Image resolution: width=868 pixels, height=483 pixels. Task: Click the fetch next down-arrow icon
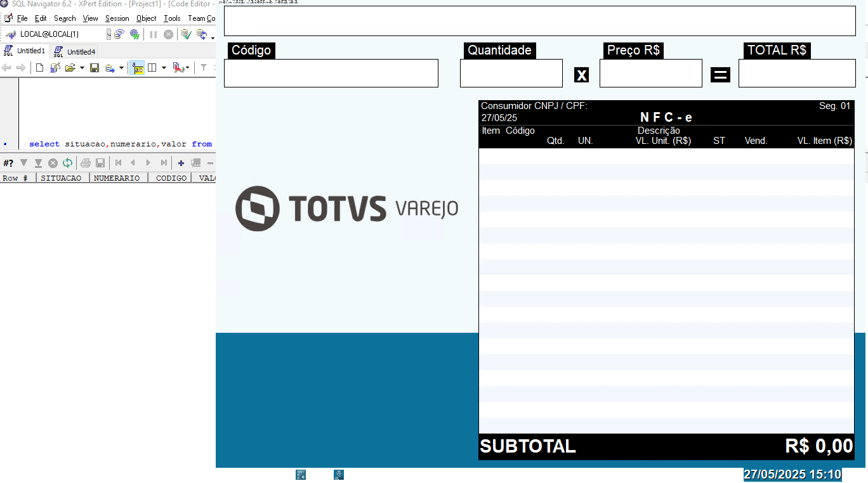[24, 163]
